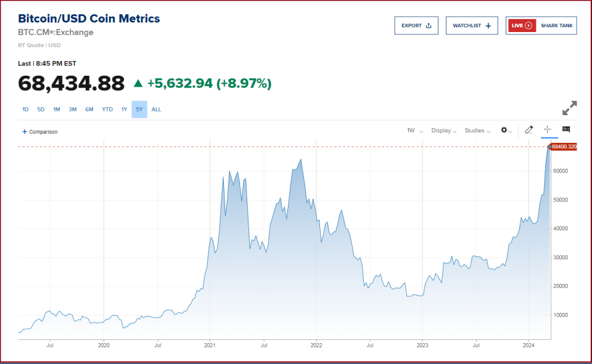Click the plus icon beside WATCHLIST
Image resolution: width=592 pixels, height=364 pixels.
click(x=488, y=26)
